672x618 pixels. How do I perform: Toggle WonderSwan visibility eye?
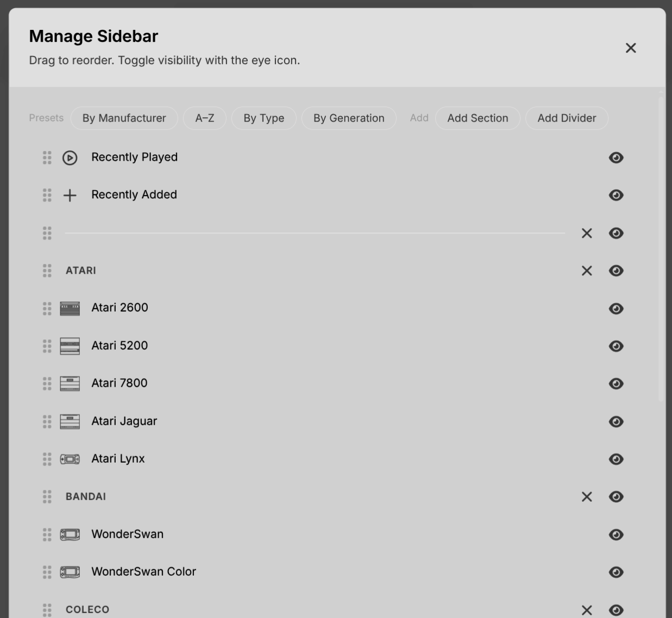coord(616,535)
